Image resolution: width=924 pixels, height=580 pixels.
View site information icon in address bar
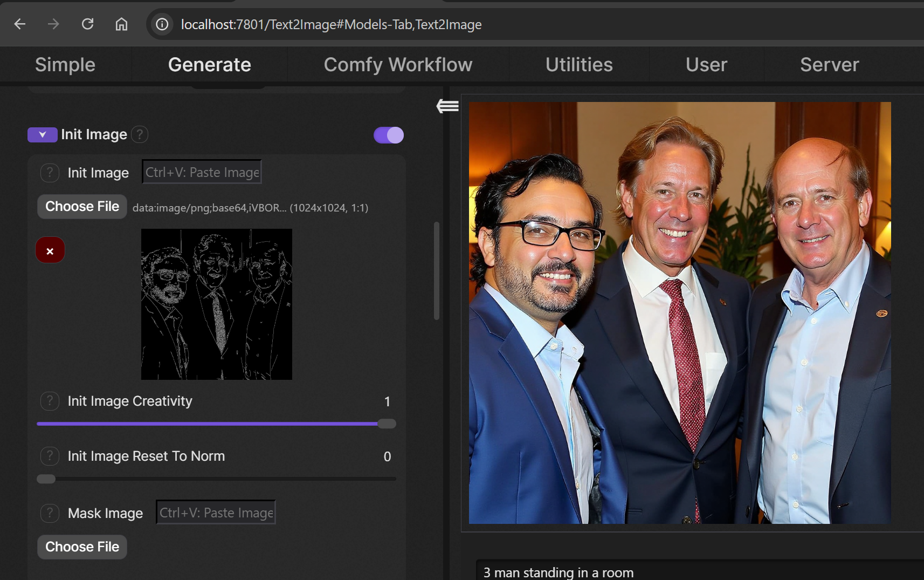click(x=162, y=24)
